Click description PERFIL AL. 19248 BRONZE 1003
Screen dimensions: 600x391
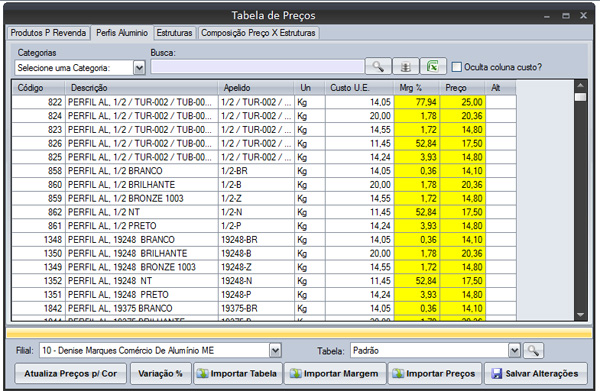click(x=142, y=267)
